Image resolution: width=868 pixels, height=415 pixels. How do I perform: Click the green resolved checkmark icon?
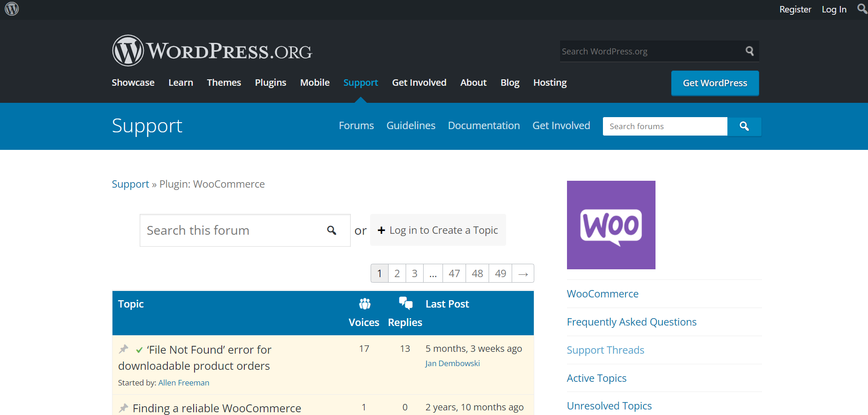coord(139,350)
